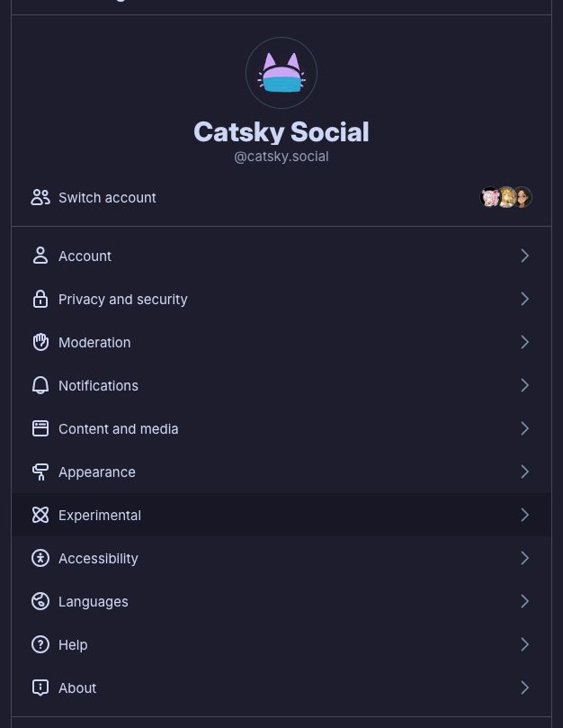Viewport: 563px width, 728px height.
Task: Click the Privacy and security lock icon
Action: pyautogui.click(x=40, y=299)
